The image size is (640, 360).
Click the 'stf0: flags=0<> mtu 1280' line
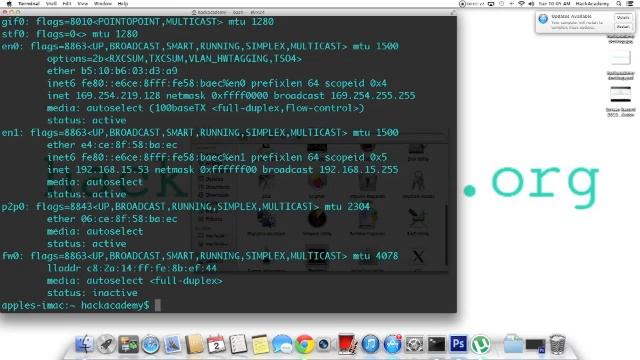point(70,34)
